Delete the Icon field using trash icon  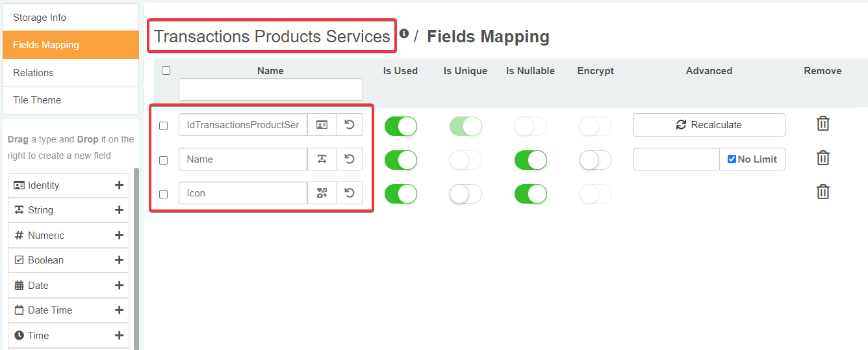pos(823,192)
